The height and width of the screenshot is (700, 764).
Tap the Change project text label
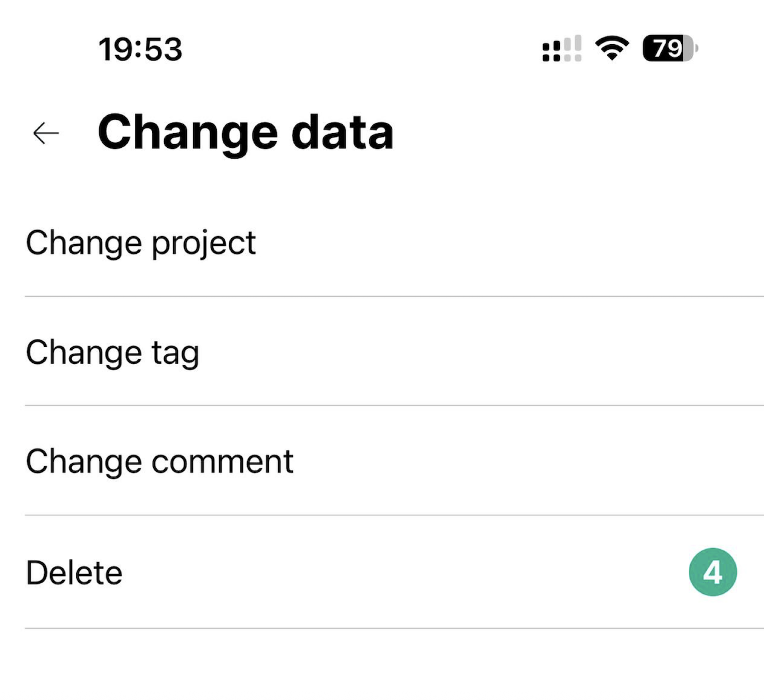140,243
